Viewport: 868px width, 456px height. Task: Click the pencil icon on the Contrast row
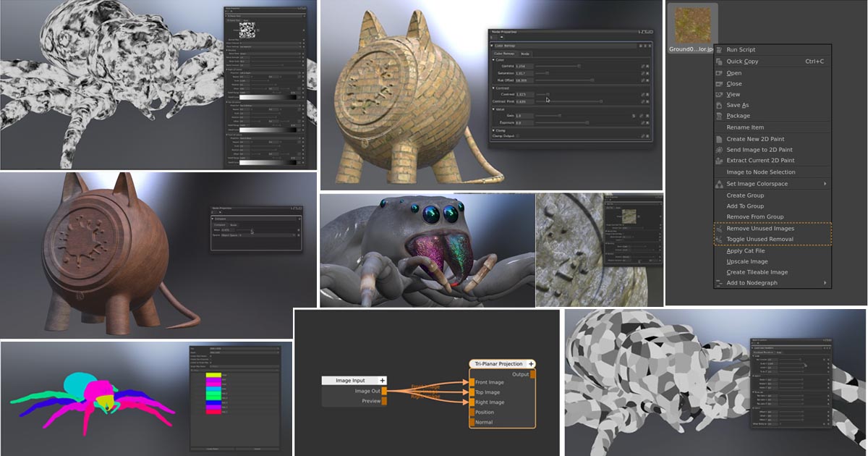(x=643, y=94)
